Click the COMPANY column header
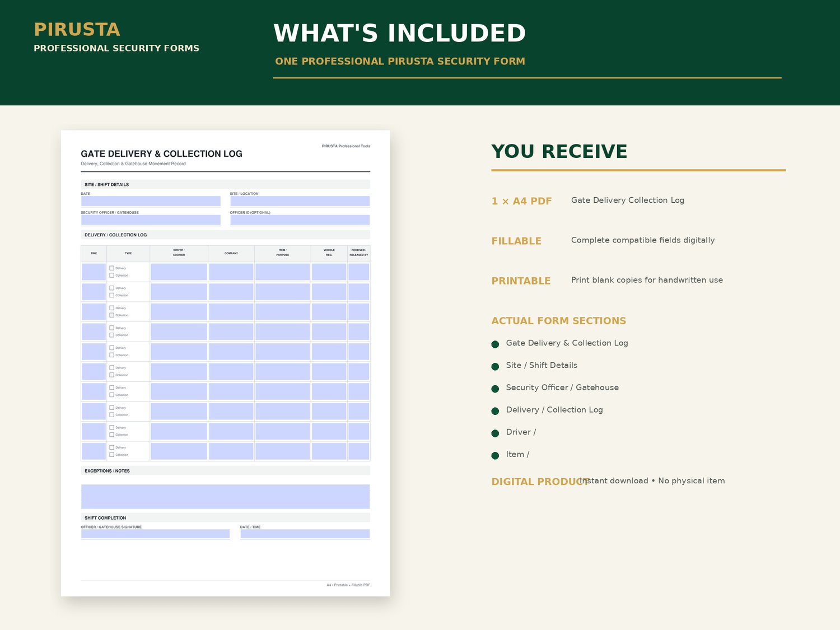 (x=231, y=253)
